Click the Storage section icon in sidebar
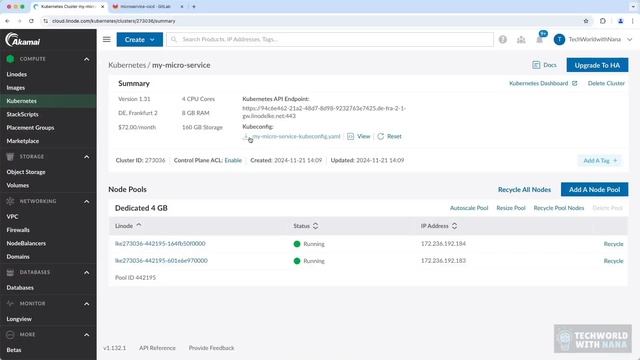 point(10,157)
